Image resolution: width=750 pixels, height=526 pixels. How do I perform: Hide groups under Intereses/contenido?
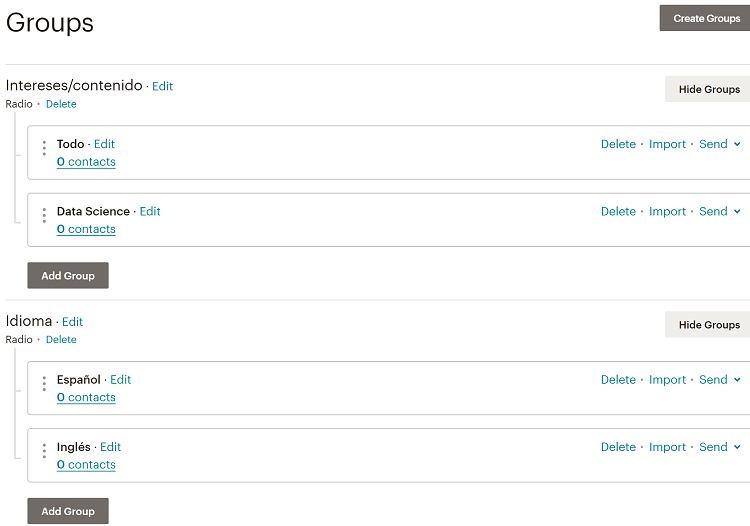(x=708, y=89)
